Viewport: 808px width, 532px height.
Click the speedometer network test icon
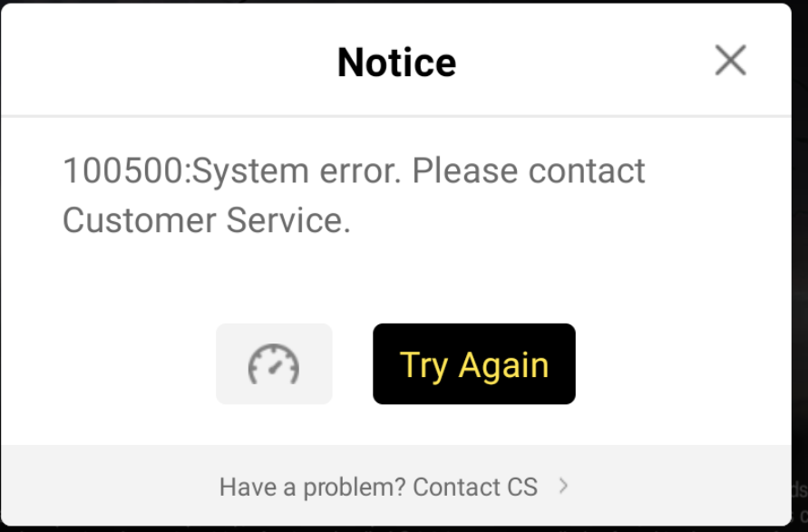point(274,363)
